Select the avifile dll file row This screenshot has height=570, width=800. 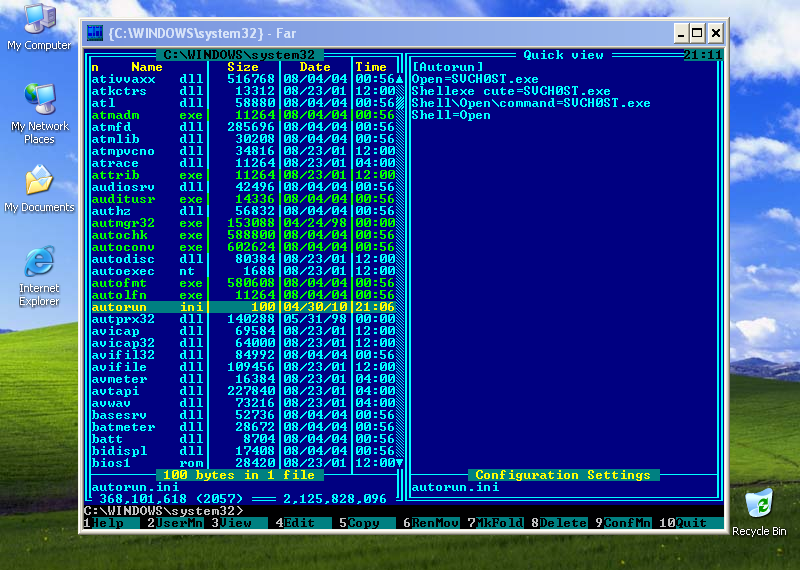(243, 367)
